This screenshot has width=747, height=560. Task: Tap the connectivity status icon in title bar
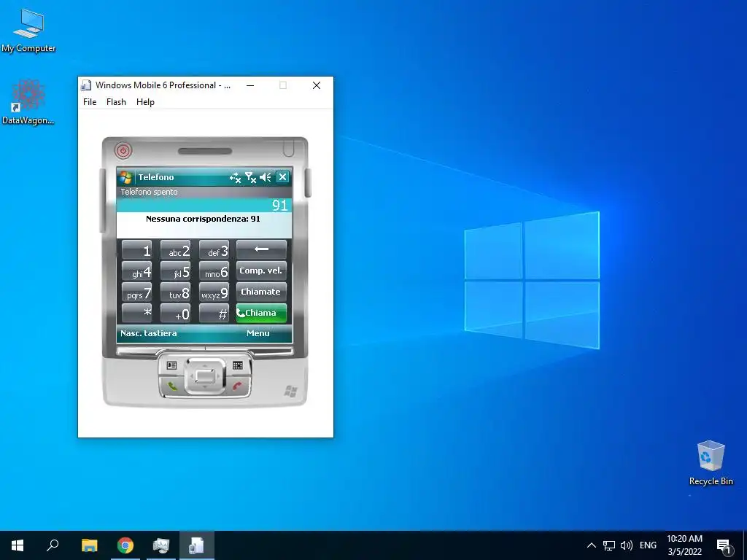coord(236,178)
